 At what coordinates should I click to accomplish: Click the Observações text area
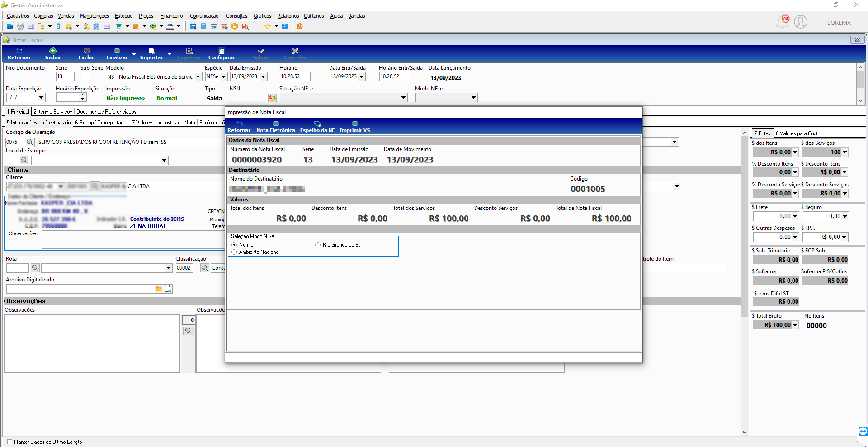[92, 344]
